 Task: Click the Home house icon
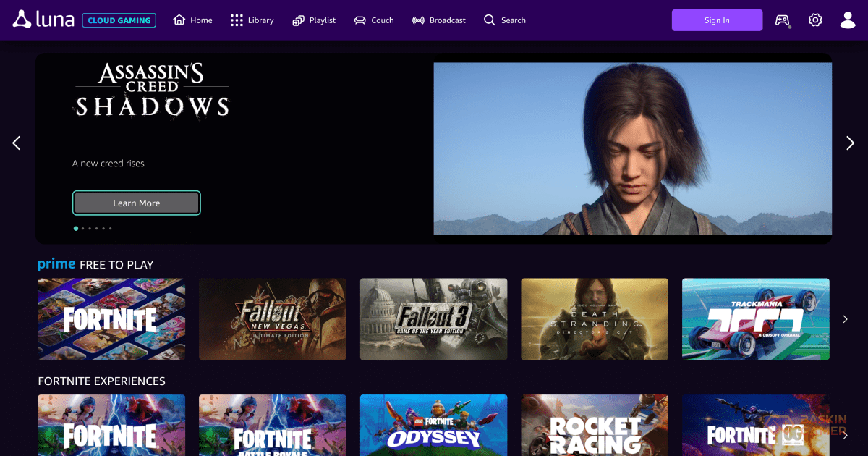(x=179, y=20)
